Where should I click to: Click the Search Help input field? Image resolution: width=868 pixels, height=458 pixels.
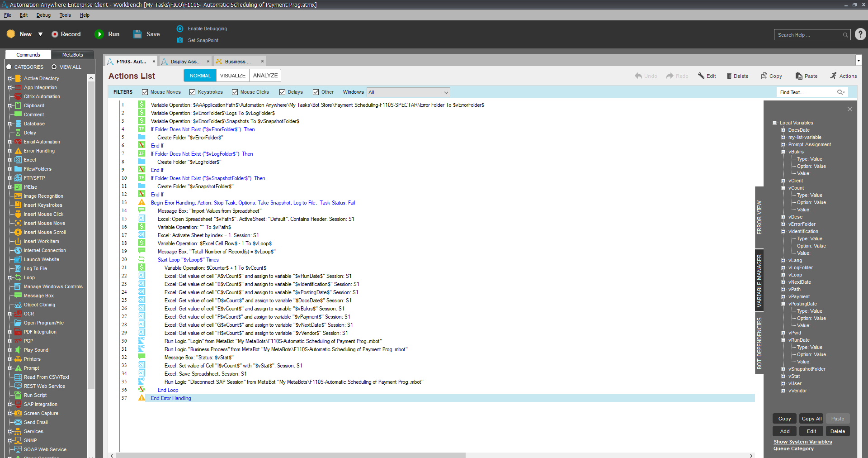[x=808, y=35]
